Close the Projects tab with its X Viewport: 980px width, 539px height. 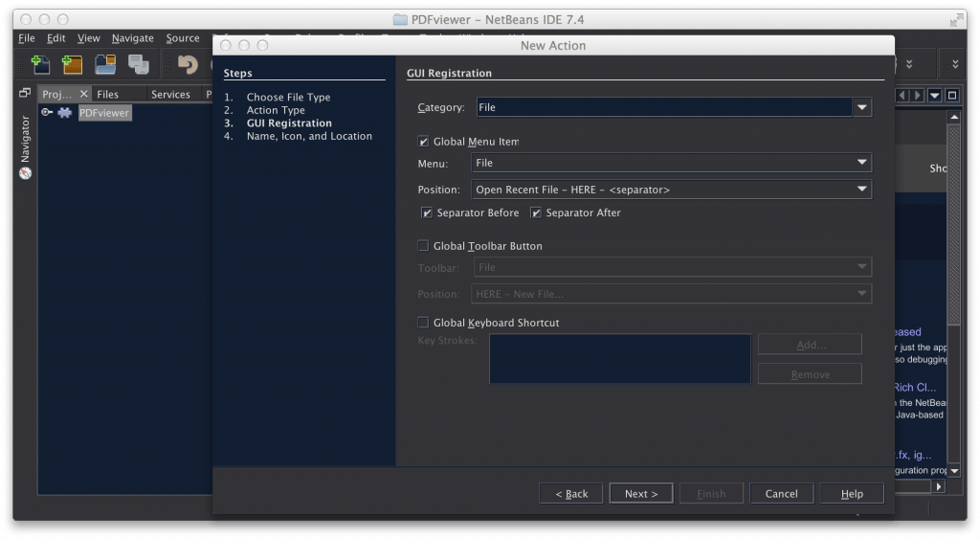[x=84, y=94]
